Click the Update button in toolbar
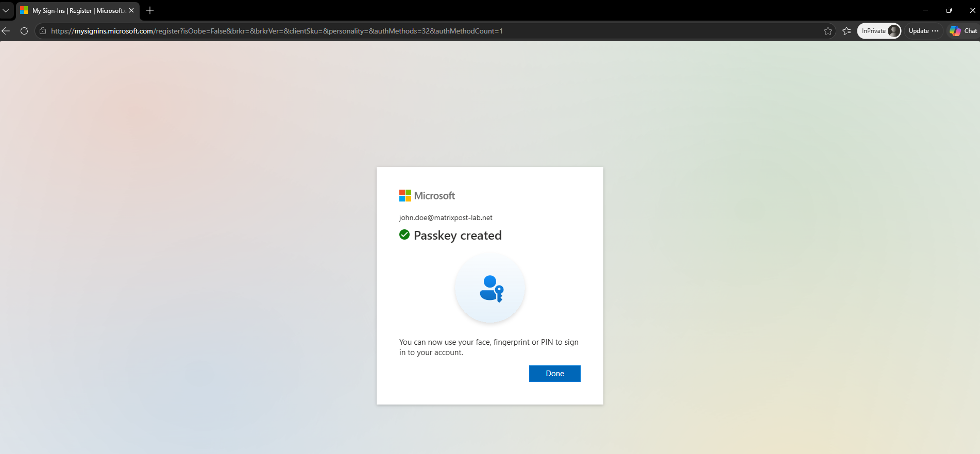 (x=919, y=31)
